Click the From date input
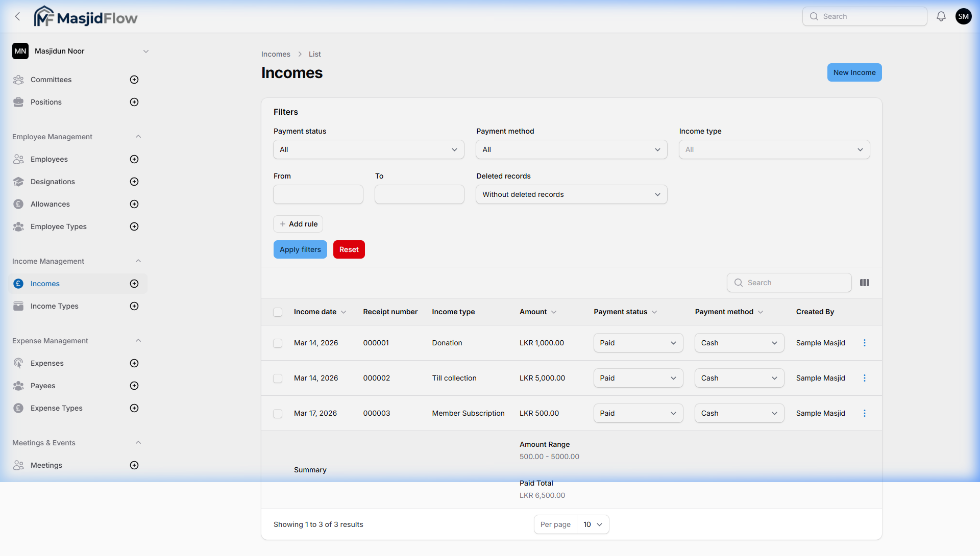This screenshot has width=980, height=556. click(x=318, y=194)
